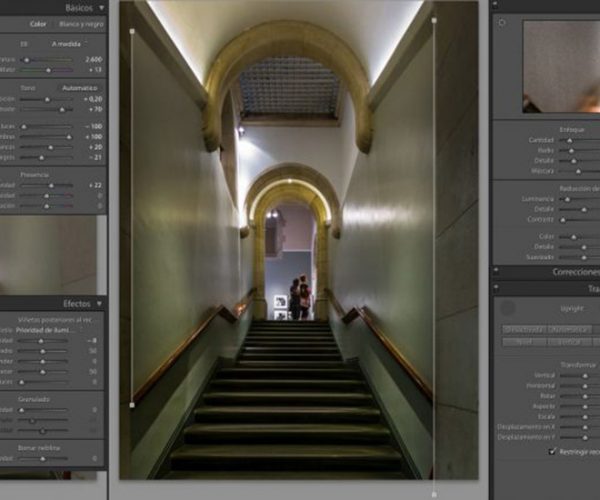Click the left guide line's bottom handle
The height and width of the screenshot is (500, 600).
tap(132, 405)
